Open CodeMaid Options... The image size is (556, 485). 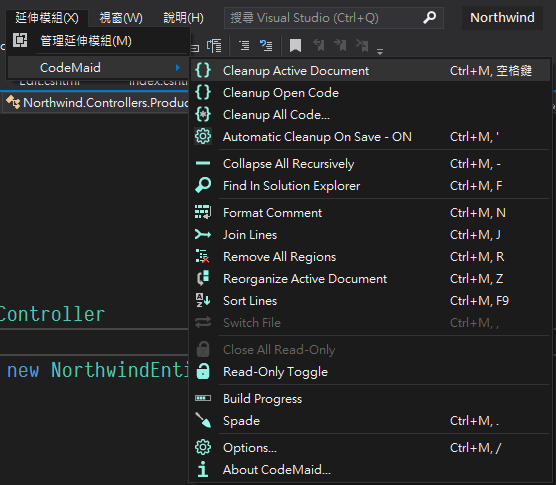(370, 447)
